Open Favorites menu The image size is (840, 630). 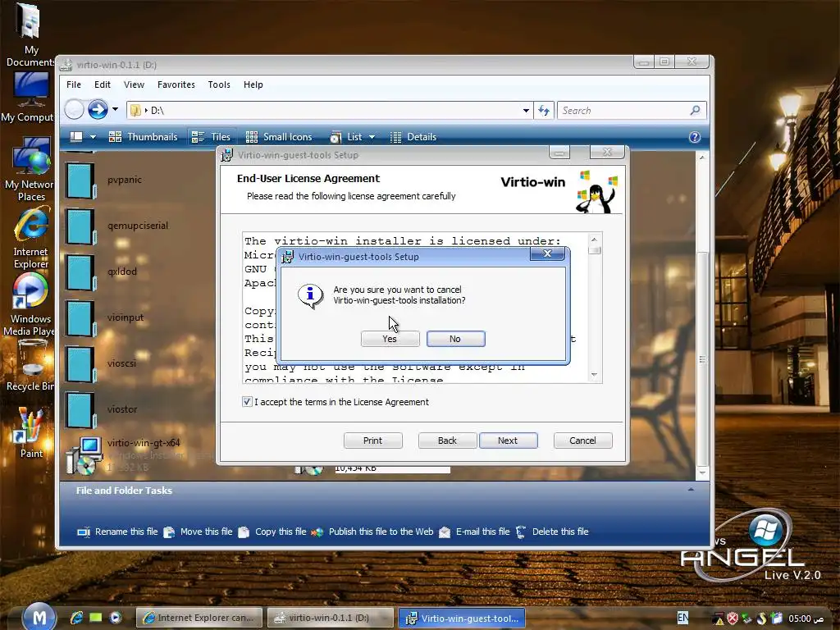coord(176,84)
